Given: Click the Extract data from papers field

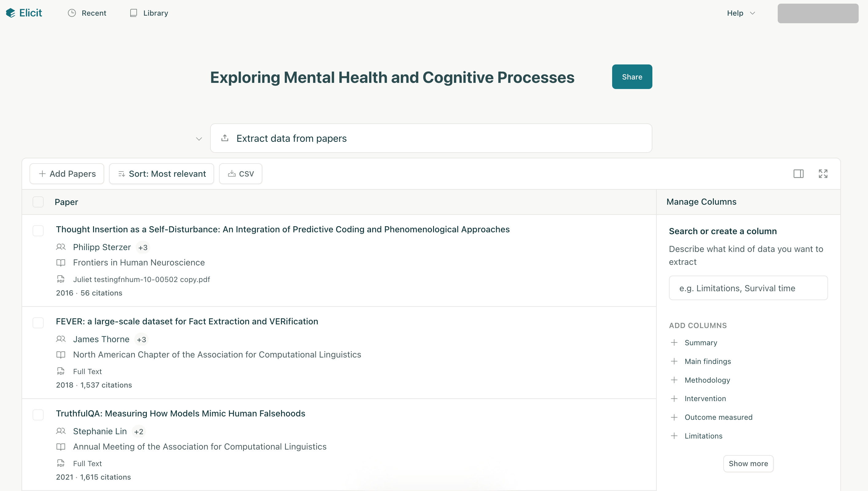Looking at the screenshot, I should tap(431, 138).
